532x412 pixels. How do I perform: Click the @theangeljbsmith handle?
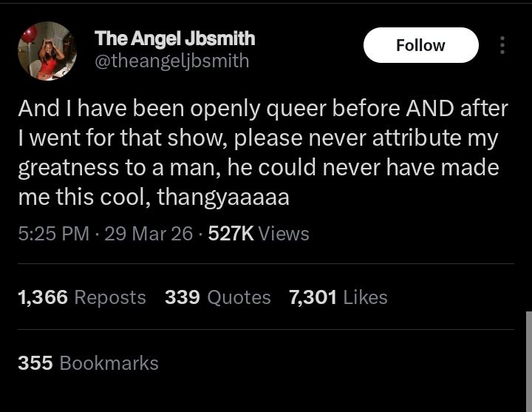[x=172, y=61]
